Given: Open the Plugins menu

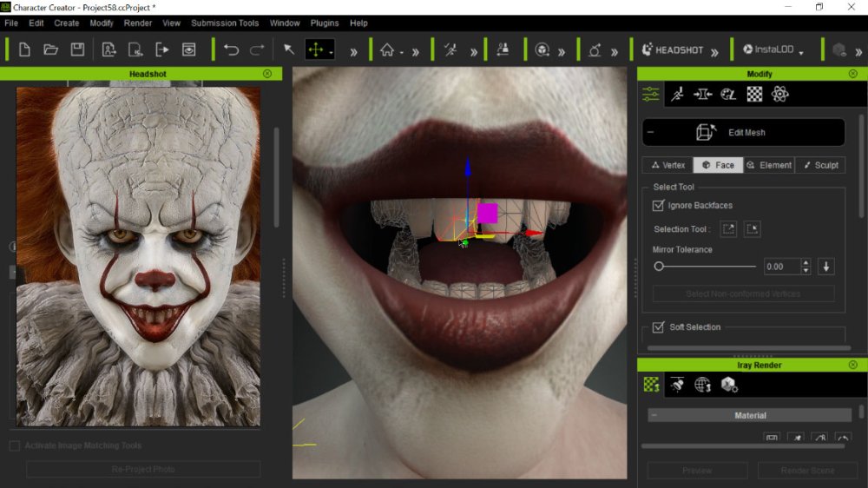Looking at the screenshot, I should [325, 23].
